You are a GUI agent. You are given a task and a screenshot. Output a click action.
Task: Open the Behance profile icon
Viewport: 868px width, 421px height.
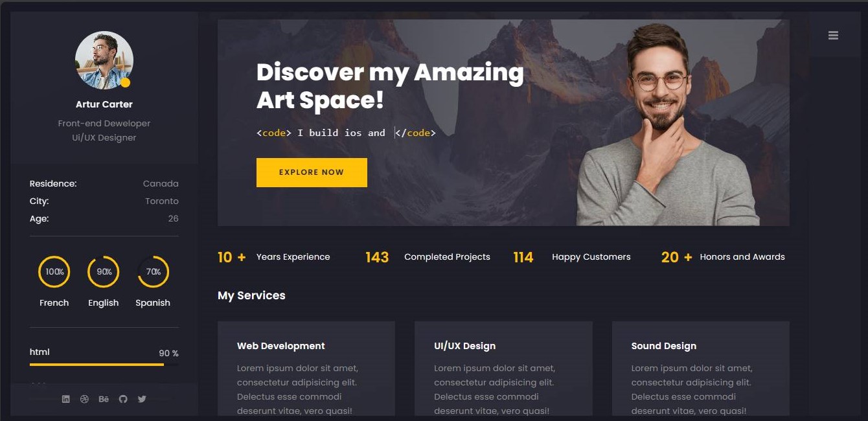104,399
